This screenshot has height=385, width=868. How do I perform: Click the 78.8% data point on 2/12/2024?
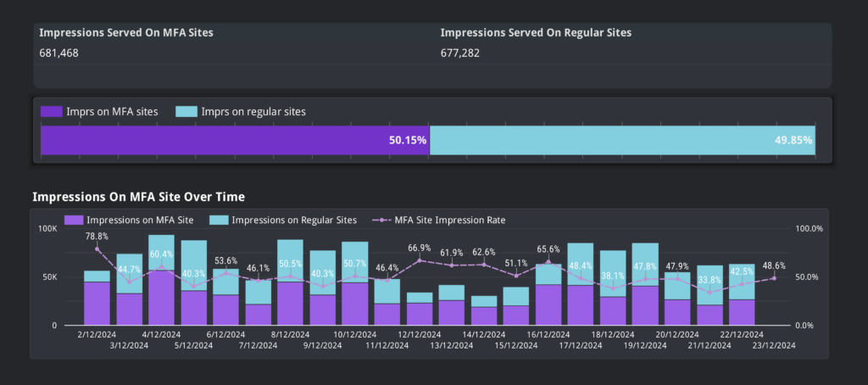[97, 248]
